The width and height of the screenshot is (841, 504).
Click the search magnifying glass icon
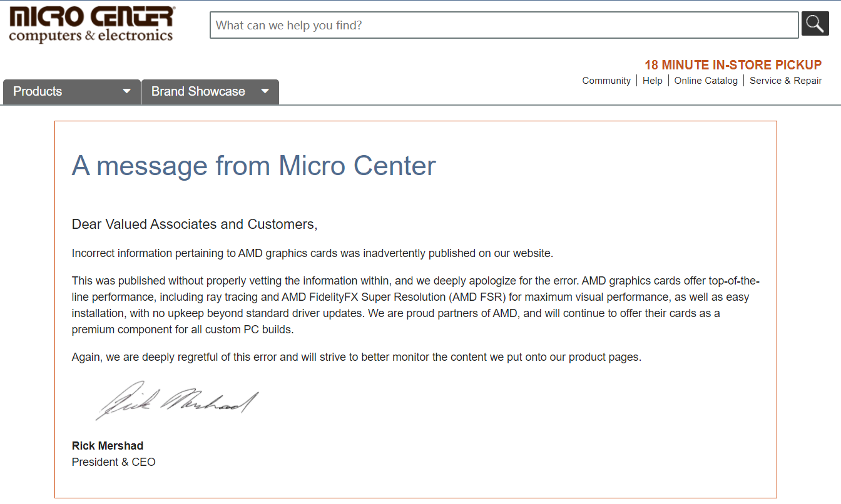coord(815,24)
